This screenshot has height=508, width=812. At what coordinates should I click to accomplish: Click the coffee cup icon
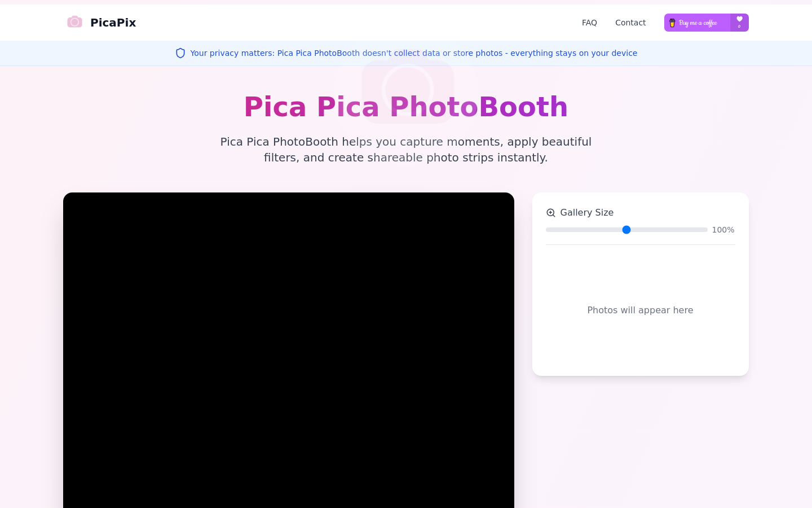[672, 23]
